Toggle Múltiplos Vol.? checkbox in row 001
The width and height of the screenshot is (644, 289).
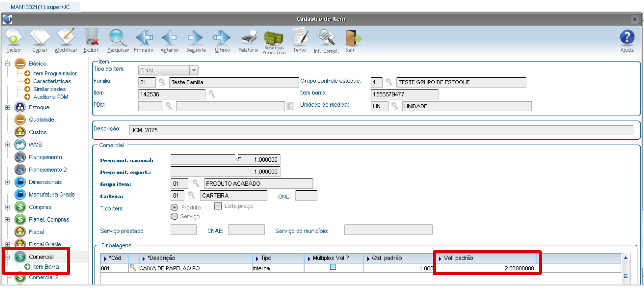coord(333,267)
